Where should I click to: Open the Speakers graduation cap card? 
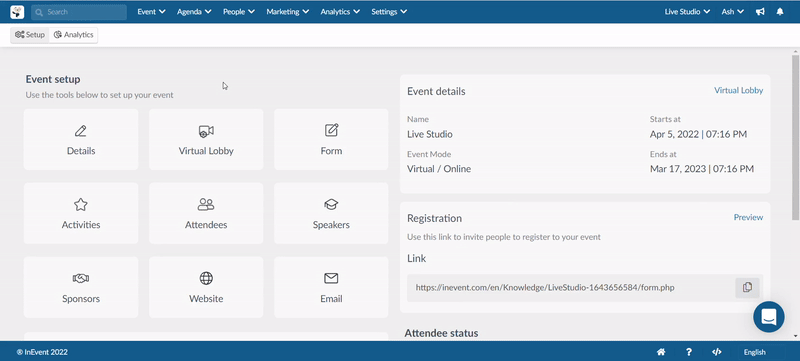point(331,213)
